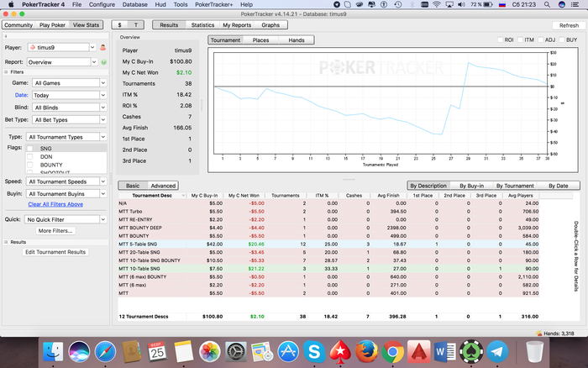588x368 pixels.
Task: Switch to the Advanced stats tab
Action: [x=163, y=186]
